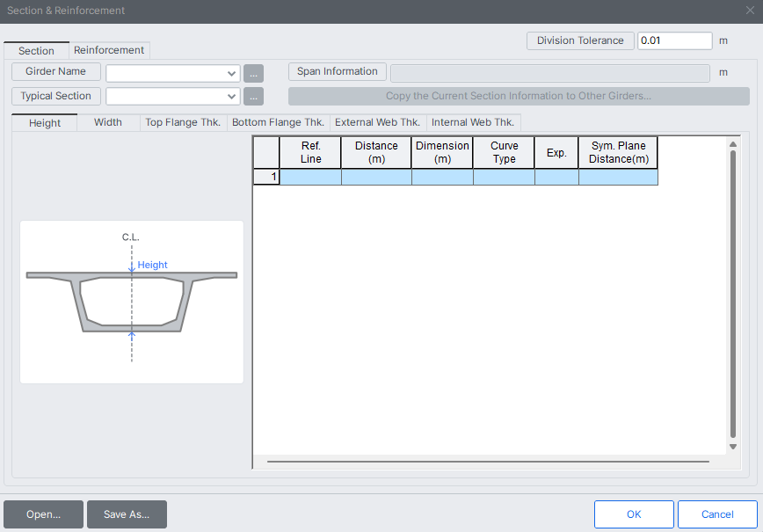Open the Girder Name dropdown
763x532 pixels.
pyautogui.click(x=232, y=73)
